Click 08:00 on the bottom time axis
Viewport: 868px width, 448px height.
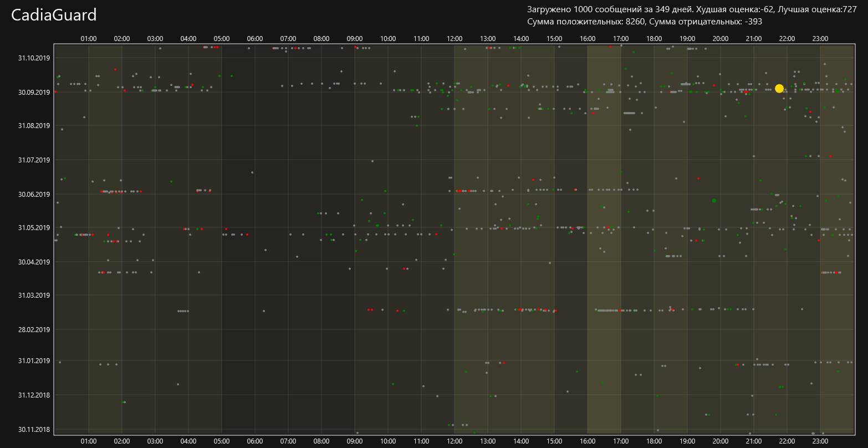coord(321,442)
